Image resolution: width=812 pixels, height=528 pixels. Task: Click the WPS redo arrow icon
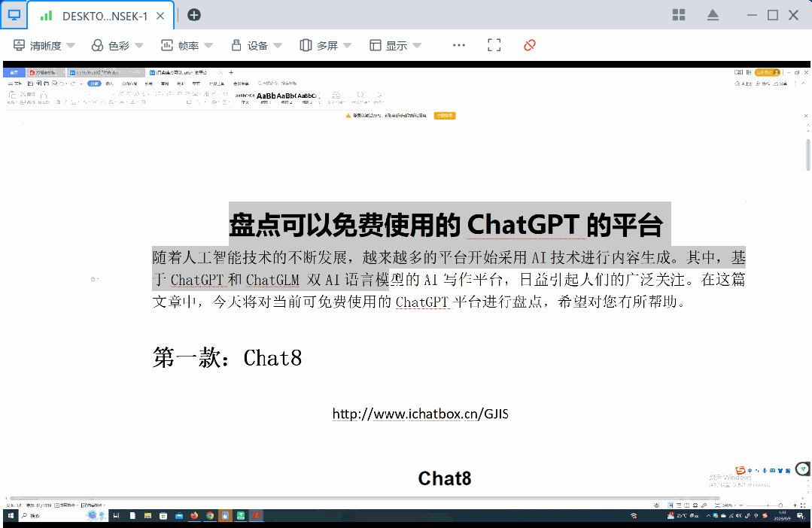[x=73, y=83]
